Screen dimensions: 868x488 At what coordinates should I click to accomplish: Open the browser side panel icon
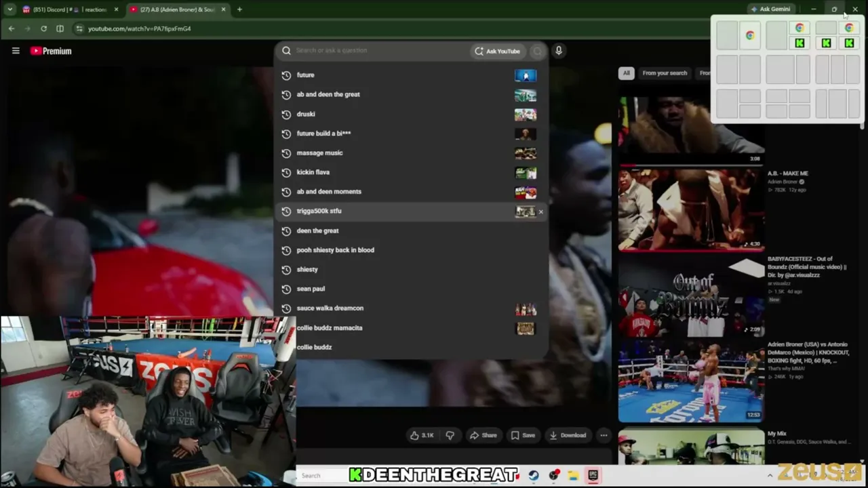tap(60, 28)
